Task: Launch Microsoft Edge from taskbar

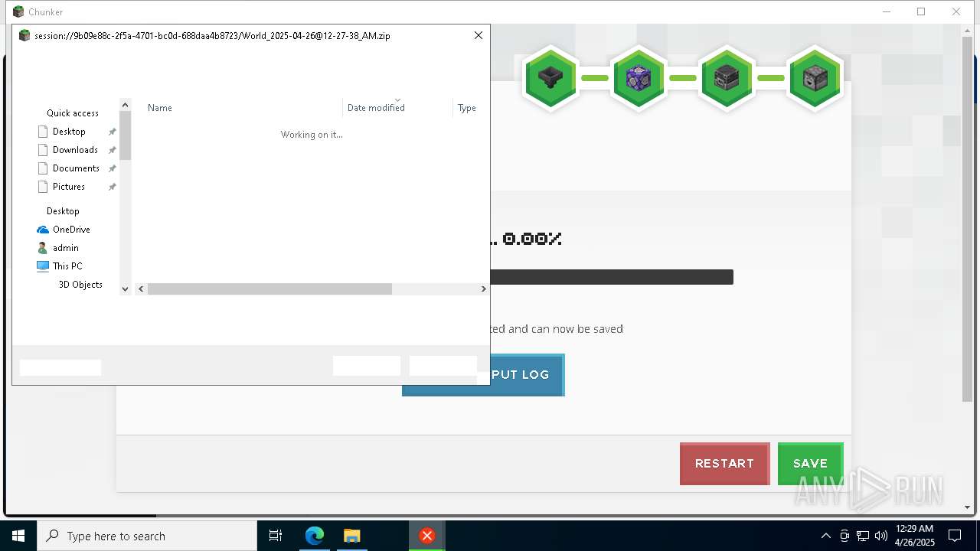Action: (x=315, y=536)
